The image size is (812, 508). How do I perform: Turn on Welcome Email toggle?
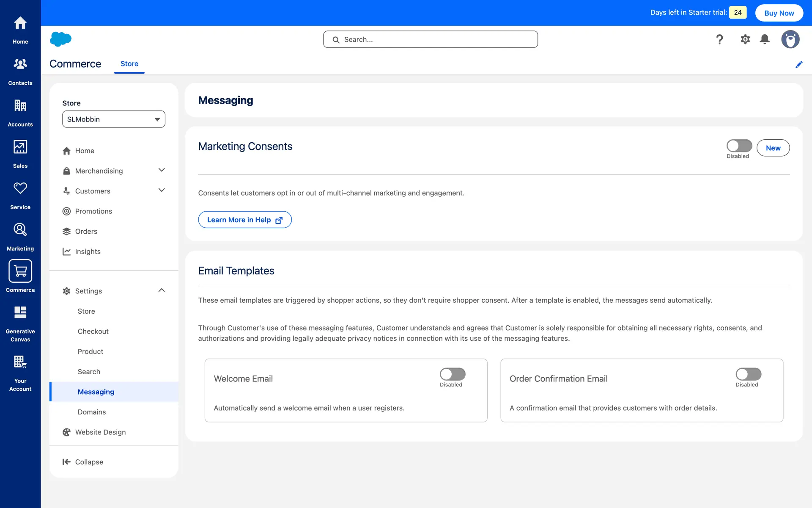pos(452,374)
